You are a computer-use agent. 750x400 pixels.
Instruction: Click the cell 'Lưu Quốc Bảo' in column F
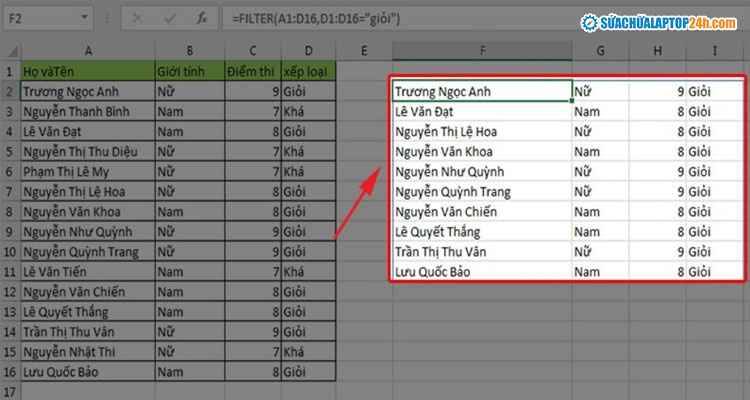[x=481, y=271]
